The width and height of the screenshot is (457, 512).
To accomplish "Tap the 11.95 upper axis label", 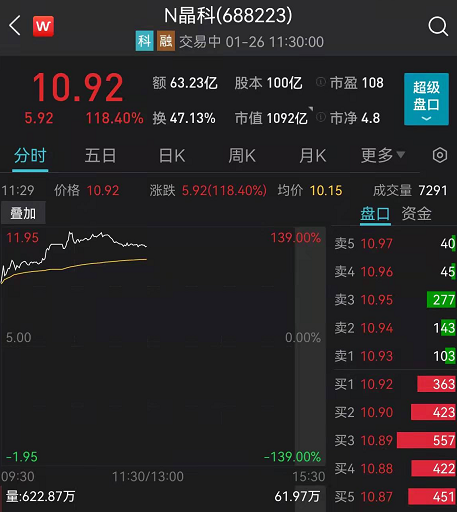I will 22,238.
